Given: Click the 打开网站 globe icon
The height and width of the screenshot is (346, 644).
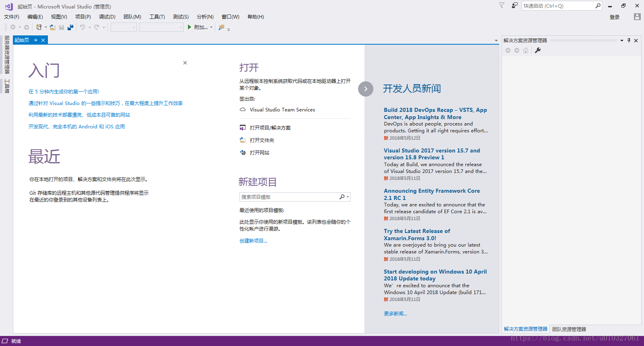Looking at the screenshot, I should (243, 152).
